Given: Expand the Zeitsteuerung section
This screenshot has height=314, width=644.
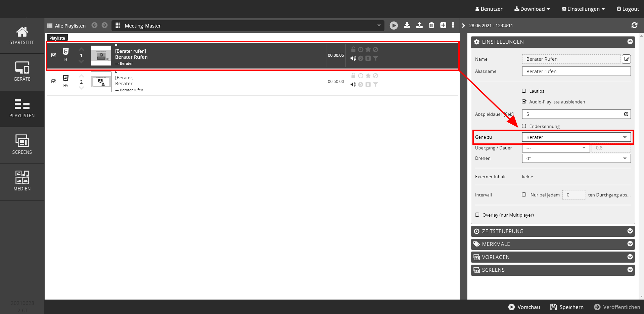Looking at the screenshot, I should click(553, 231).
